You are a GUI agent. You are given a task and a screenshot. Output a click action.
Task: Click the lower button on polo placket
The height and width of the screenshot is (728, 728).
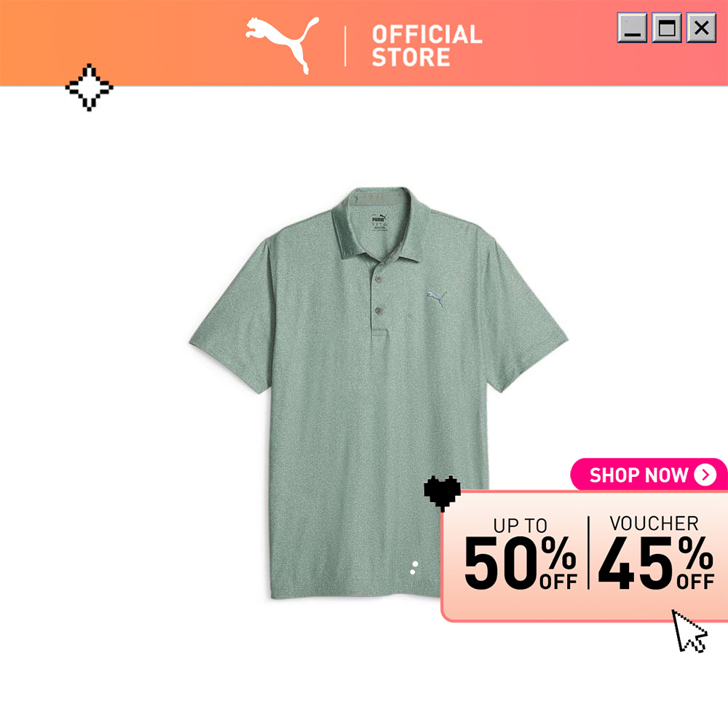click(379, 311)
